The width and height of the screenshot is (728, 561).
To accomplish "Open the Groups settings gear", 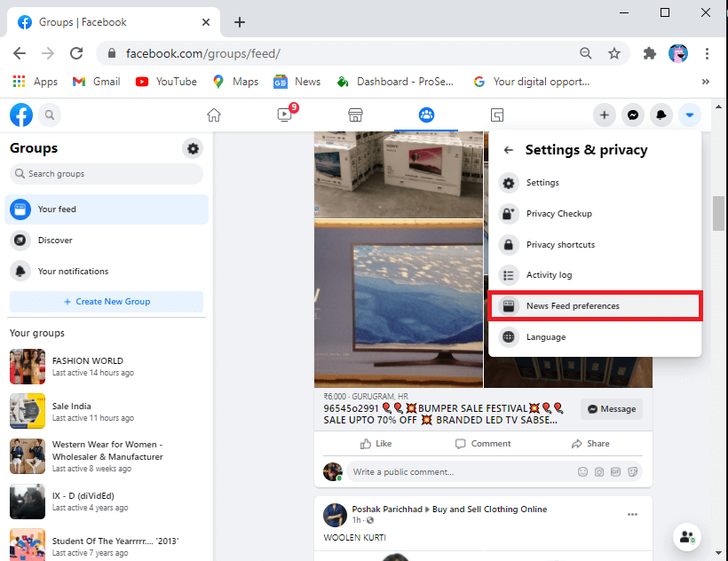I will pyautogui.click(x=193, y=148).
